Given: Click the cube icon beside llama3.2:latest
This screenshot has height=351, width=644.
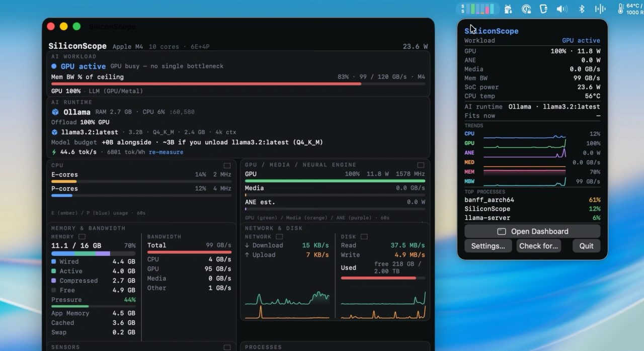Looking at the screenshot, I should (54, 132).
